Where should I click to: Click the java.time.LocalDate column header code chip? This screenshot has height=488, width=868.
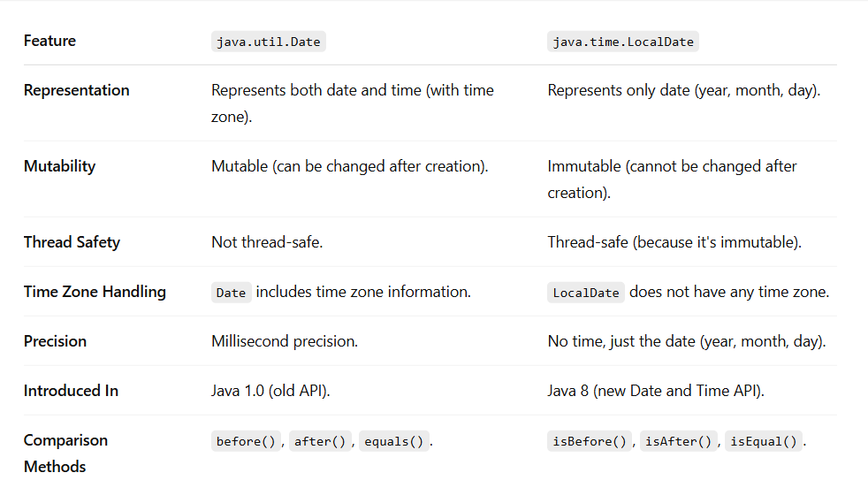click(622, 42)
